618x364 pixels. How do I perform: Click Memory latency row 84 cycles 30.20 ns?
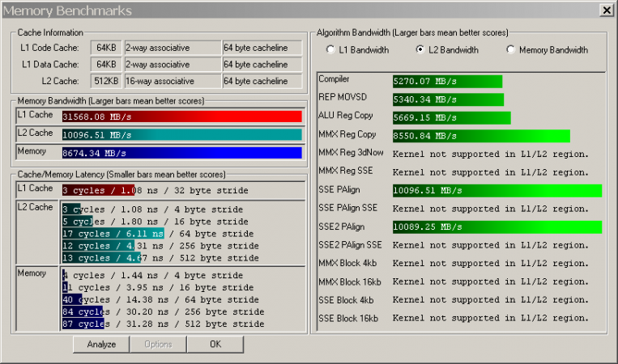pyautogui.click(x=163, y=311)
